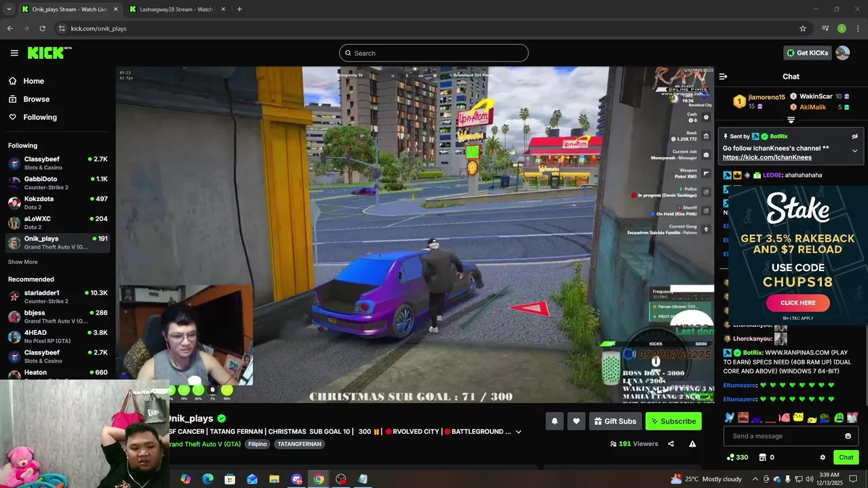Click Chrome icon in Windows taskbar
This screenshot has width=868, height=488.
click(318, 479)
